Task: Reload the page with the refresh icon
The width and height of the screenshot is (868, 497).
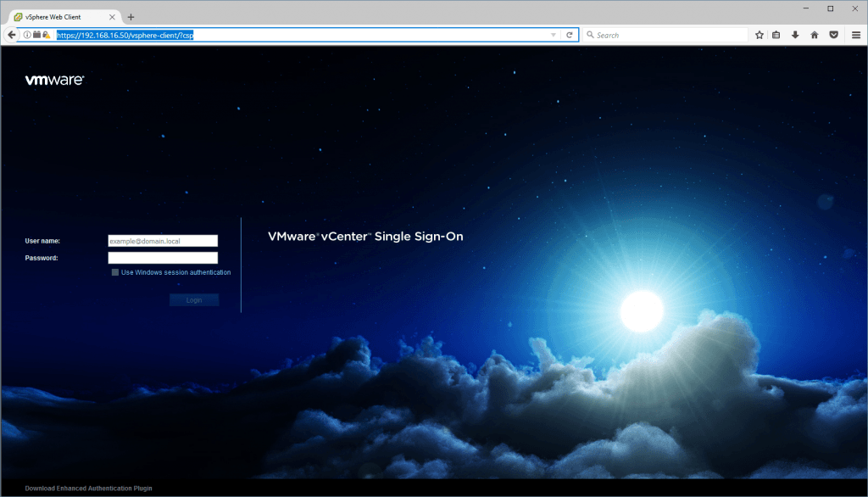Action: (x=569, y=35)
